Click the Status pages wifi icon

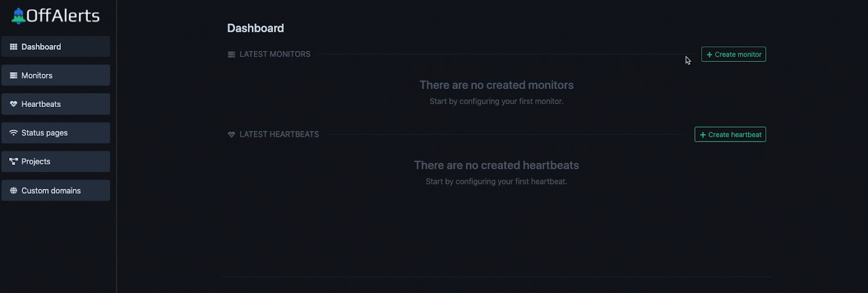click(14, 133)
